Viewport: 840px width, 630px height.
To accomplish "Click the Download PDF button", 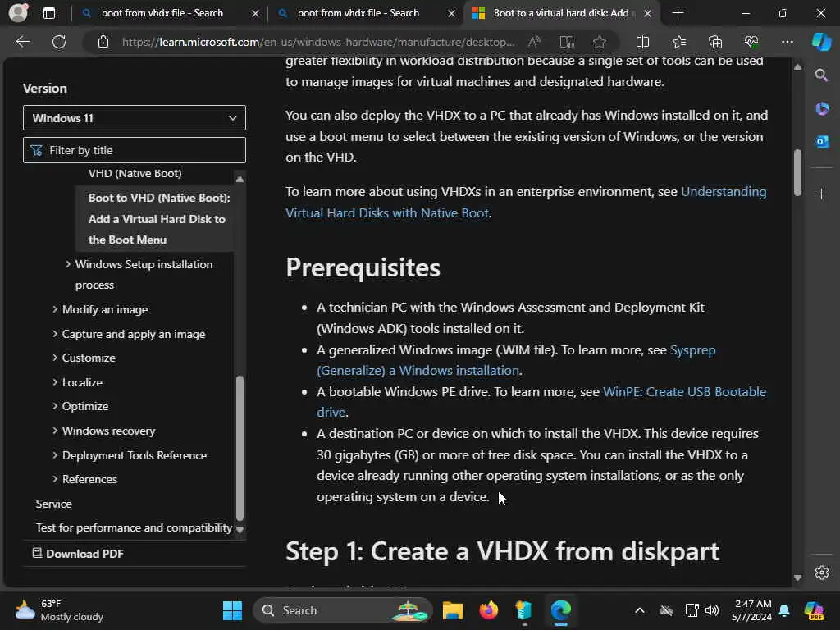I will pyautogui.click(x=78, y=554).
